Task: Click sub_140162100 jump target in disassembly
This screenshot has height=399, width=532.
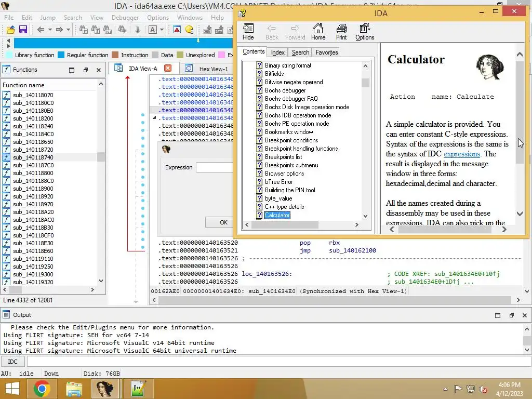Action: 352,250
